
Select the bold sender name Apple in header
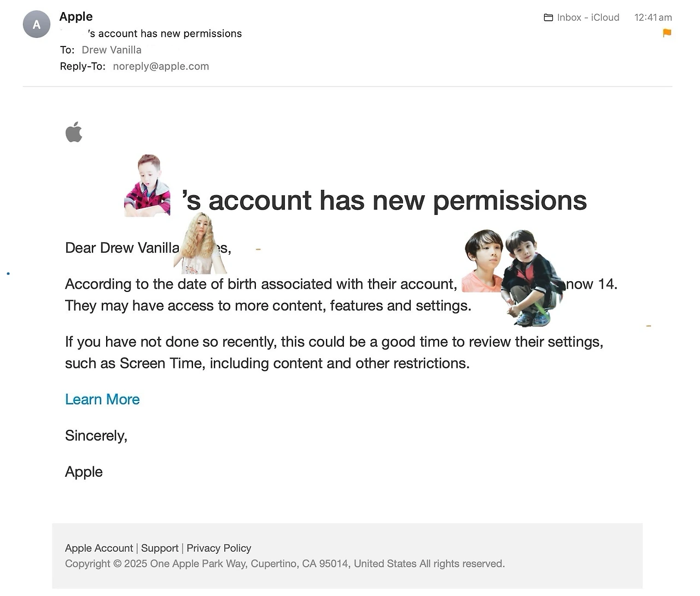[x=76, y=16]
